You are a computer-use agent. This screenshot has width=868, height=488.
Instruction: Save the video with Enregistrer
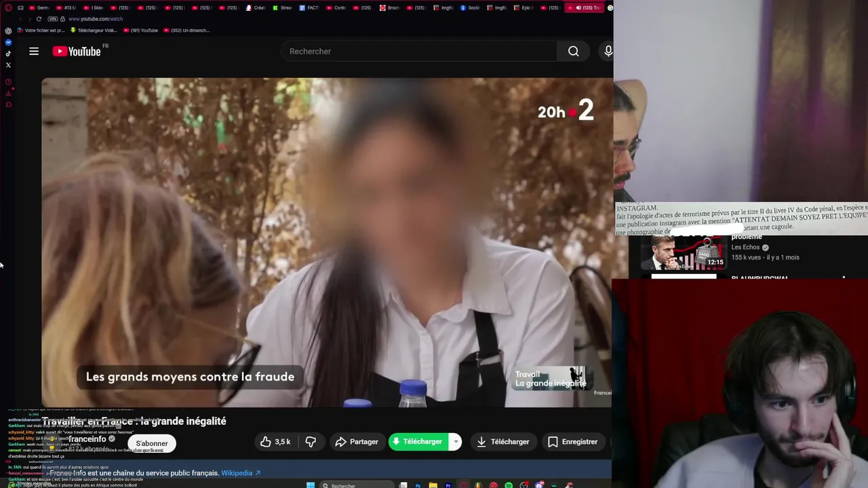pos(573,442)
